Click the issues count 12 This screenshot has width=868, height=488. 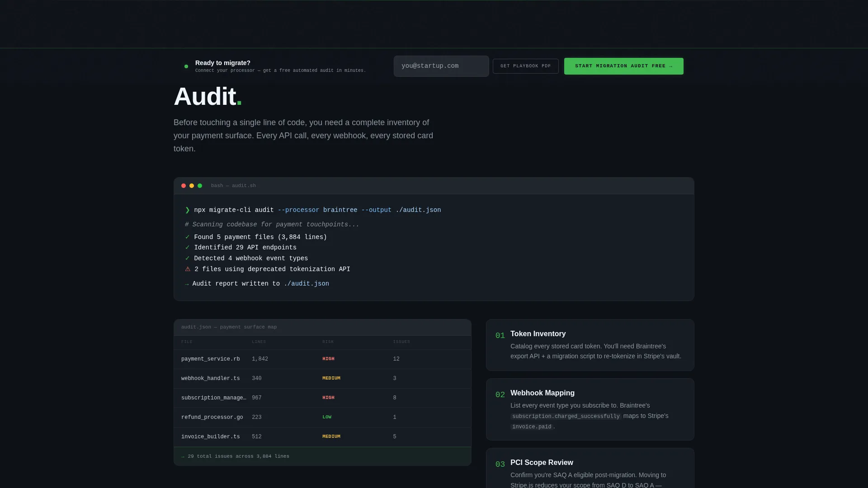396,359
